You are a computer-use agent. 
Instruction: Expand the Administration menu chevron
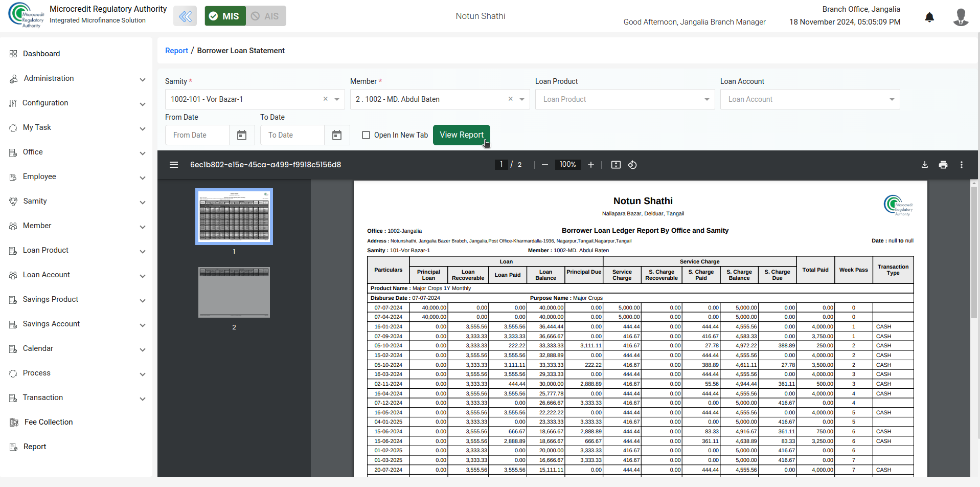pos(143,80)
